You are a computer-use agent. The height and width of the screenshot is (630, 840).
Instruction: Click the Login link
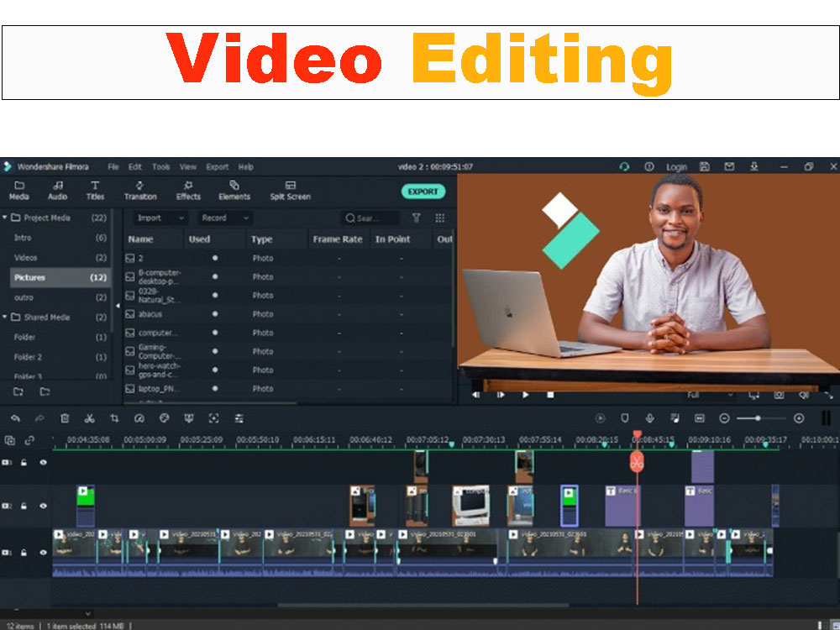676,167
